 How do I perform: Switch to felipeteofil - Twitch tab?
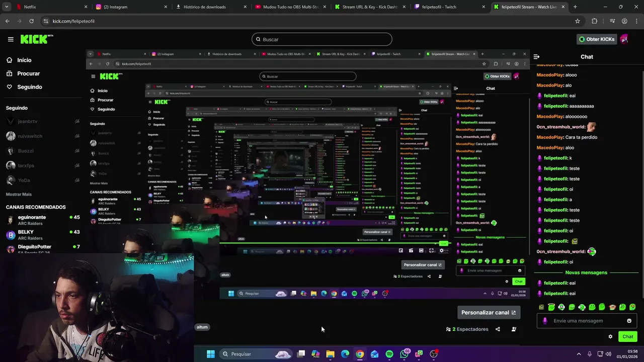[x=449, y=7]
